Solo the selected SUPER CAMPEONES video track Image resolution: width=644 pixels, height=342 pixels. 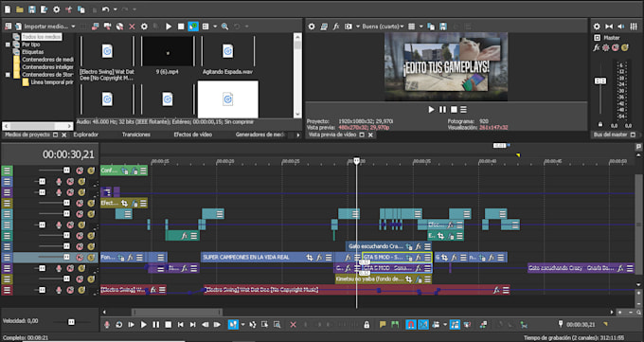pos(91,258)
